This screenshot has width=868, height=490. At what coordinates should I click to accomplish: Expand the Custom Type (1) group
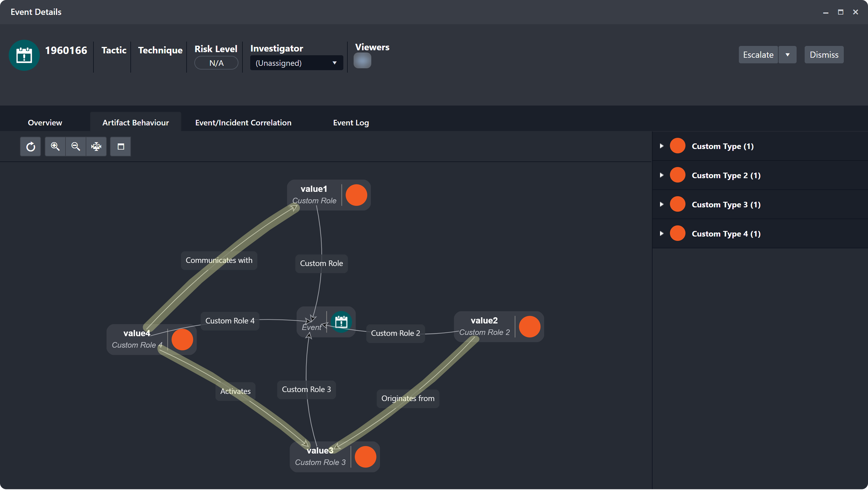661,146
